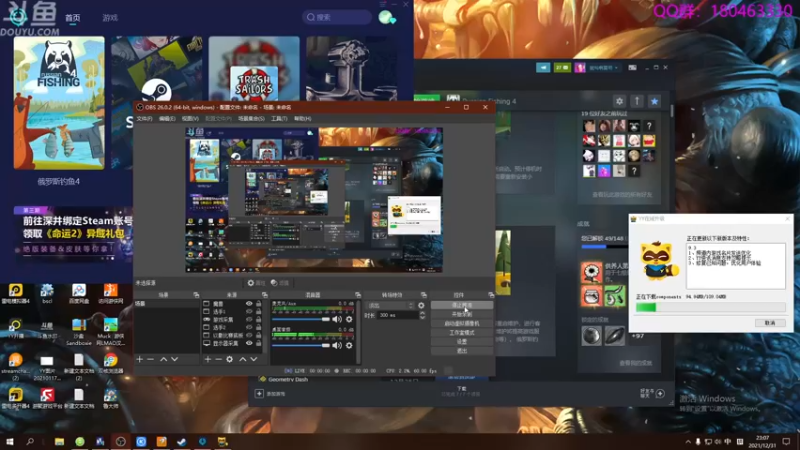Remove the scene with the minus icon
Screen dimensions: 800x450
tap(150, 359)
